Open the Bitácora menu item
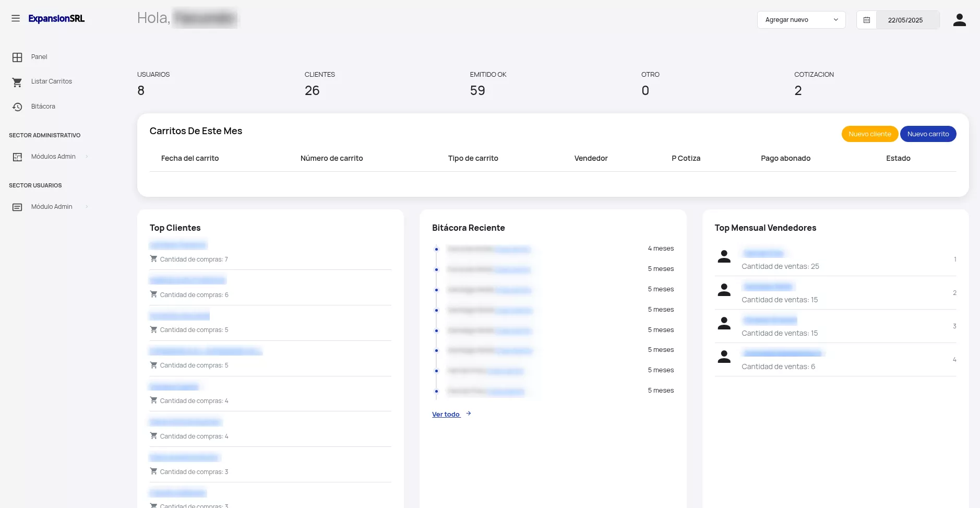980x508 pixels. 43,107
